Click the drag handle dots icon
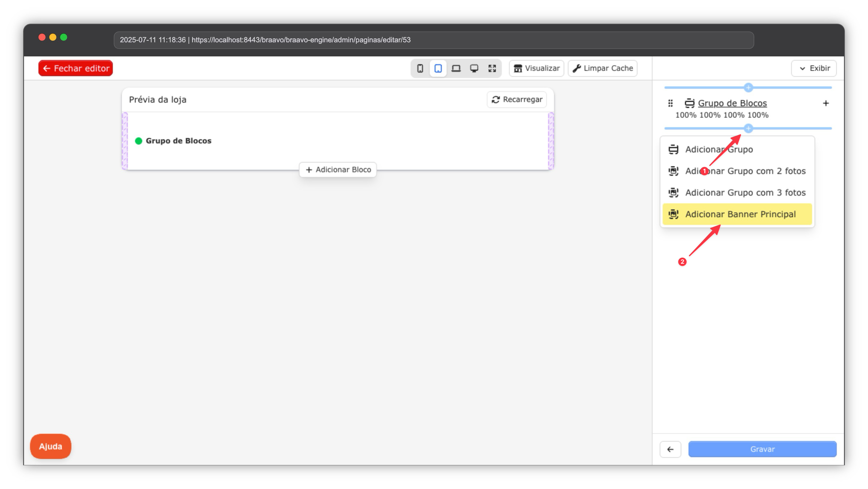Image resolution: width=868 pixels, height=489 pixels. 670,103
